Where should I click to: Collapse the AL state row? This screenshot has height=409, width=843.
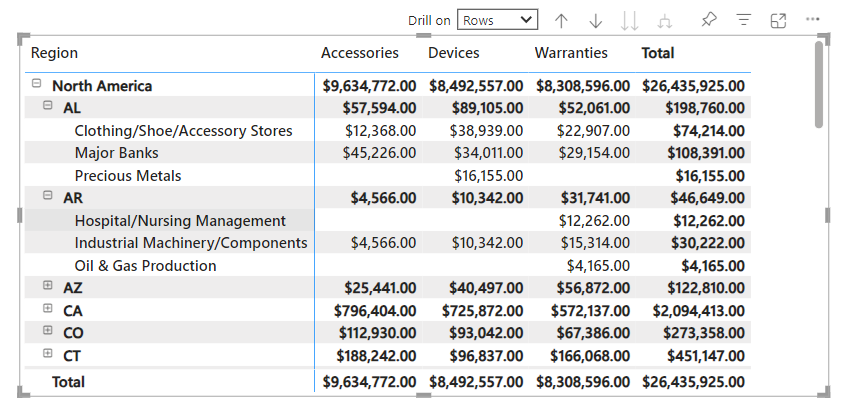[x=47, y=107]
